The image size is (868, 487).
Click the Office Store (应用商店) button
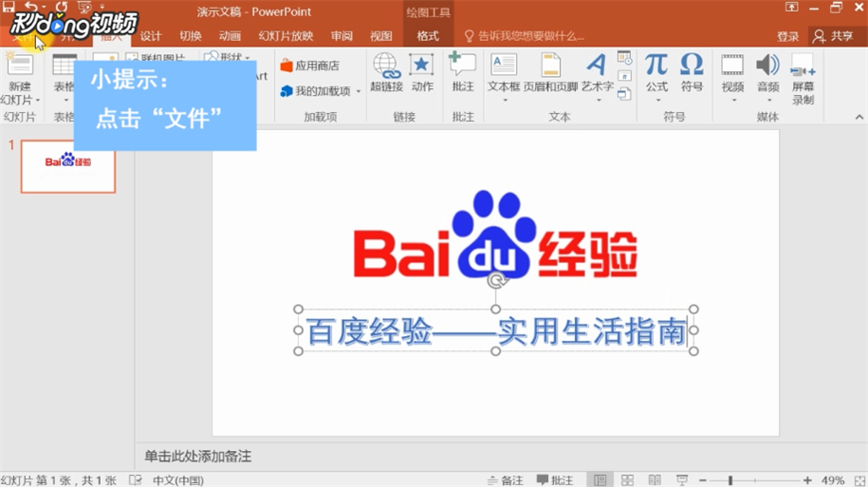pos(309,66)
